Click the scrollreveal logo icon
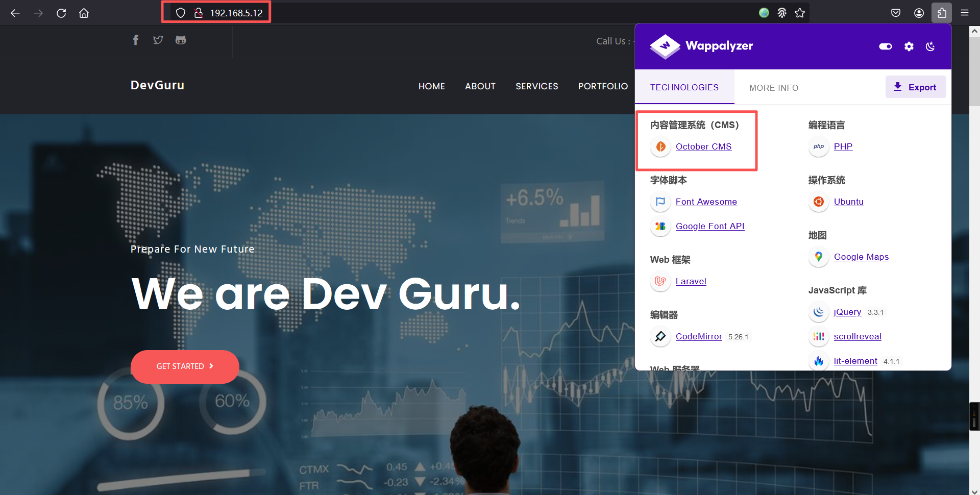The width and height of the screenshot is (980, 495). [819, 336]
